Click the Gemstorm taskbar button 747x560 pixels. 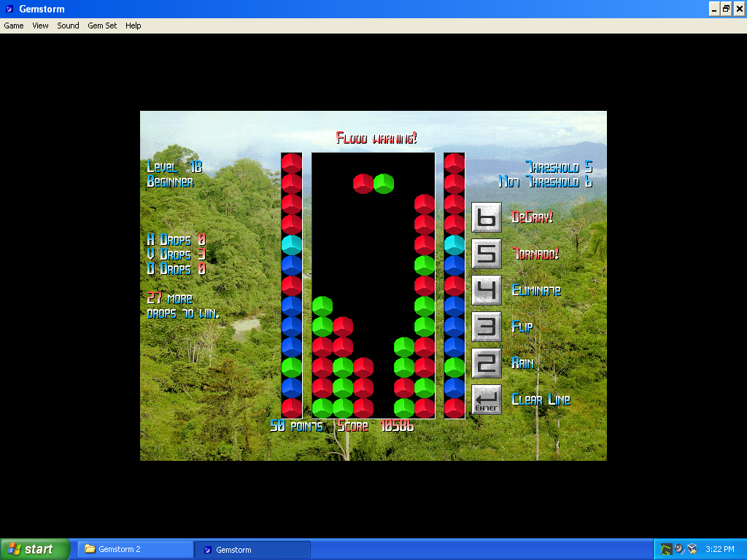[x=252, y=549]
